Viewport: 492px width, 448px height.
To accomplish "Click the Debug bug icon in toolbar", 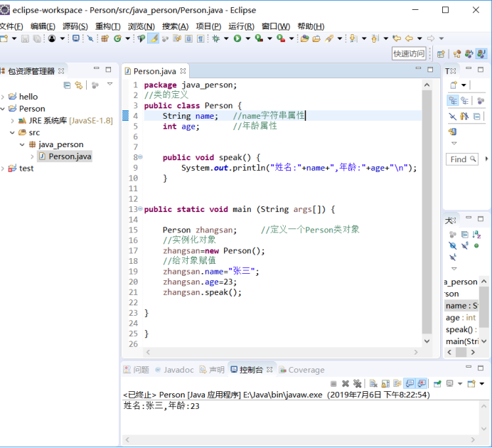I will point(216,38).
